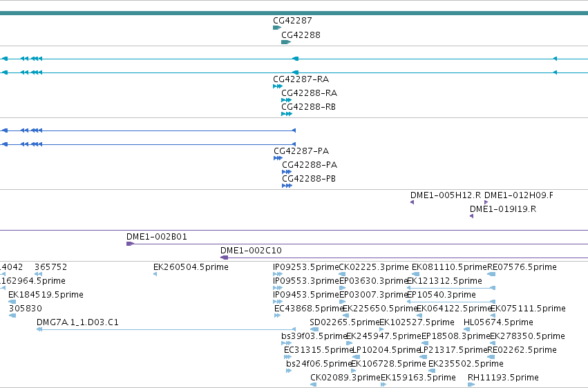The image size is (588, 388).
Task: Click the long line glyph under DMG7A.1_1.D03.C1
Action: pos(166,329)
